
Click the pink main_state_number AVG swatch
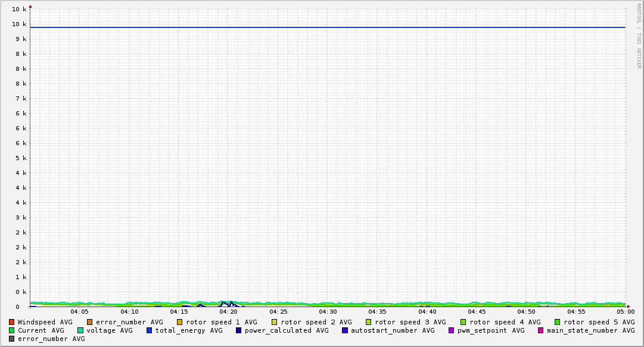point(541,330)
